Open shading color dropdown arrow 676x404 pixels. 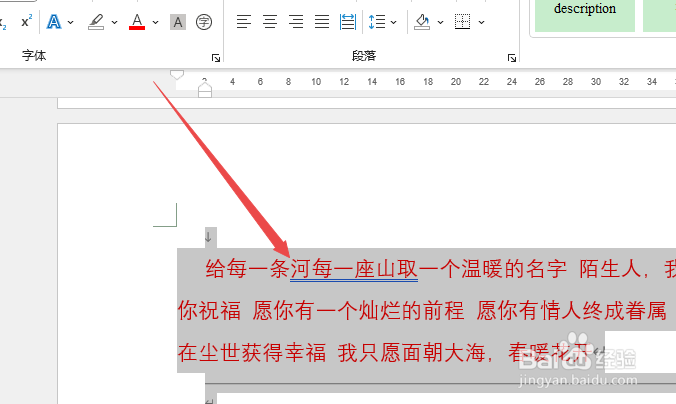(x=440, y=22)
